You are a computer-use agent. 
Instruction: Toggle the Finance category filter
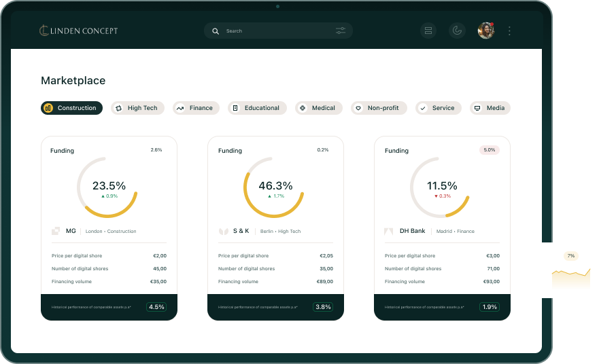(x=195, y=108)
